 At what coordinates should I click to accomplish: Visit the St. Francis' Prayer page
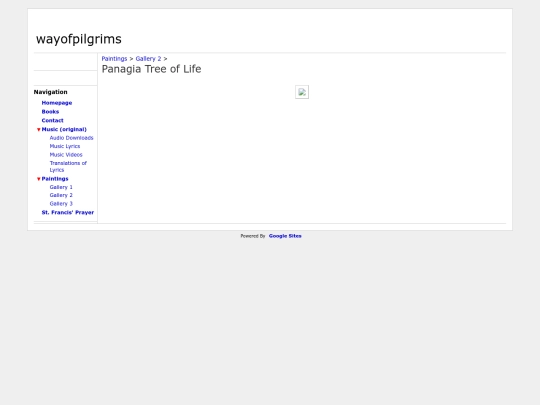[x=68, y=212]
